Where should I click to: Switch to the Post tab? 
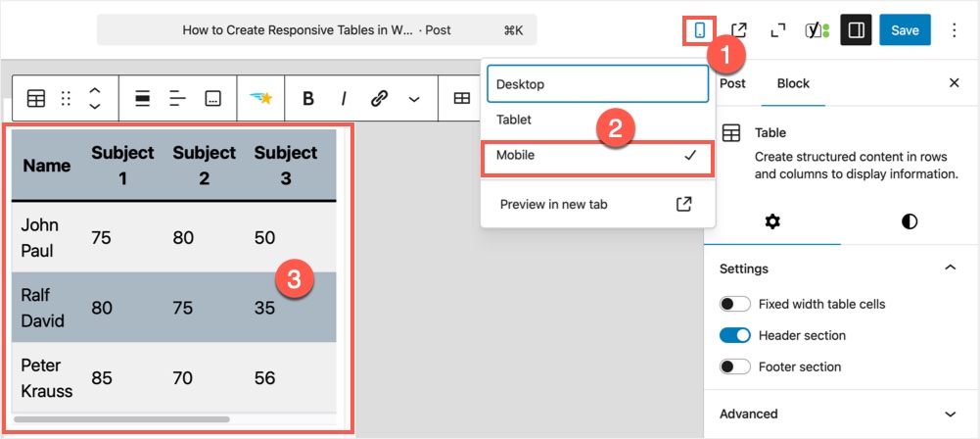tap(732, 83)
